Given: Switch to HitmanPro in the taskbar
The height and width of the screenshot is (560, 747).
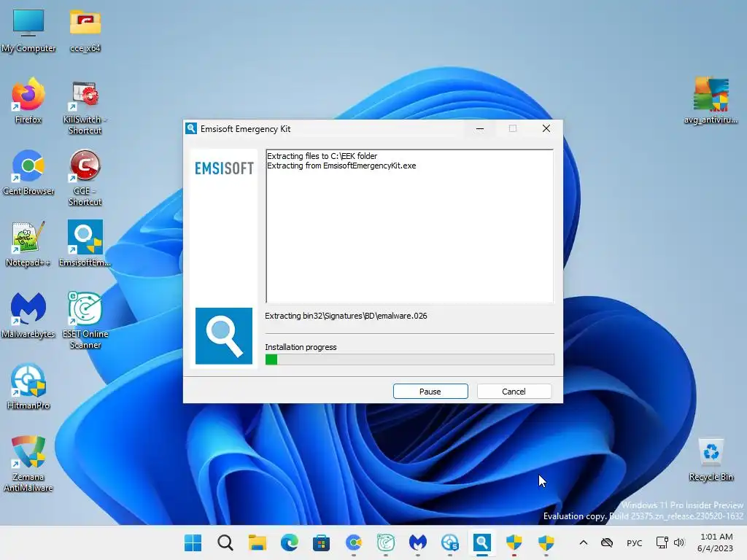Looking at the screenshot, I should click(449, 542).
